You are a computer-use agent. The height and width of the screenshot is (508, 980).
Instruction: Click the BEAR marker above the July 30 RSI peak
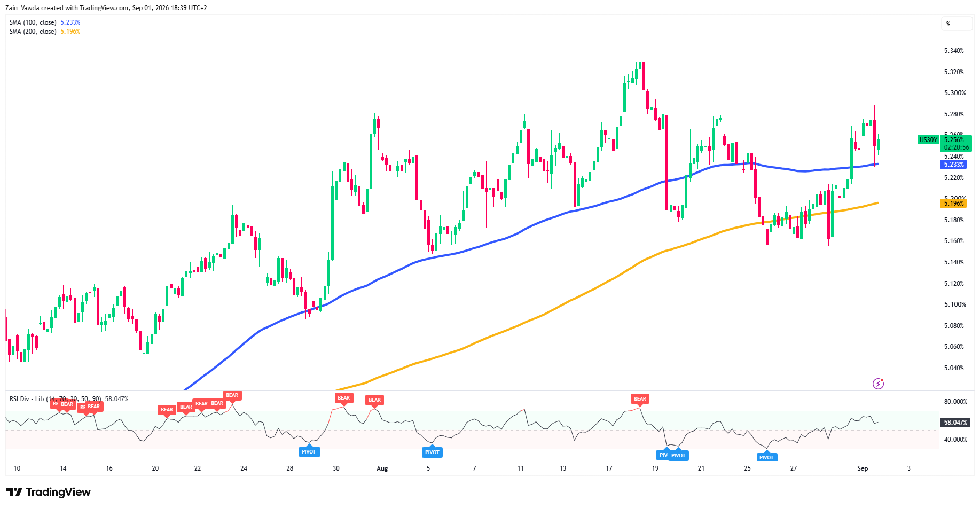343,398
